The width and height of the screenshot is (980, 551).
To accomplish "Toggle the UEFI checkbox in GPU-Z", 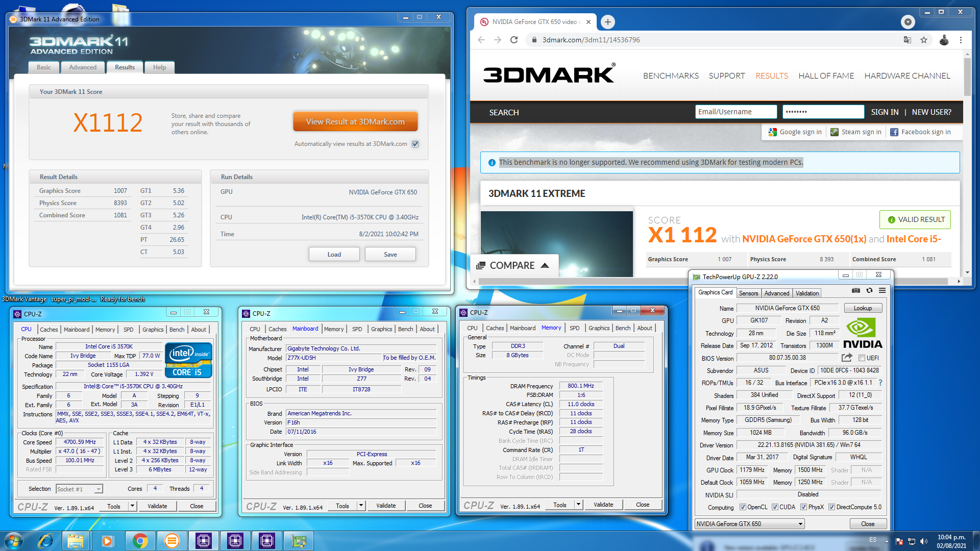I will (862, 358).
